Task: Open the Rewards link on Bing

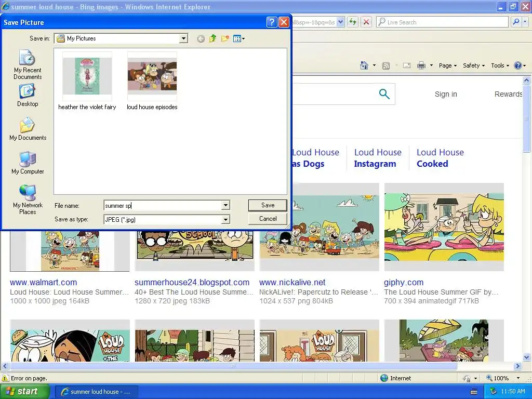Action: (508, 94)
